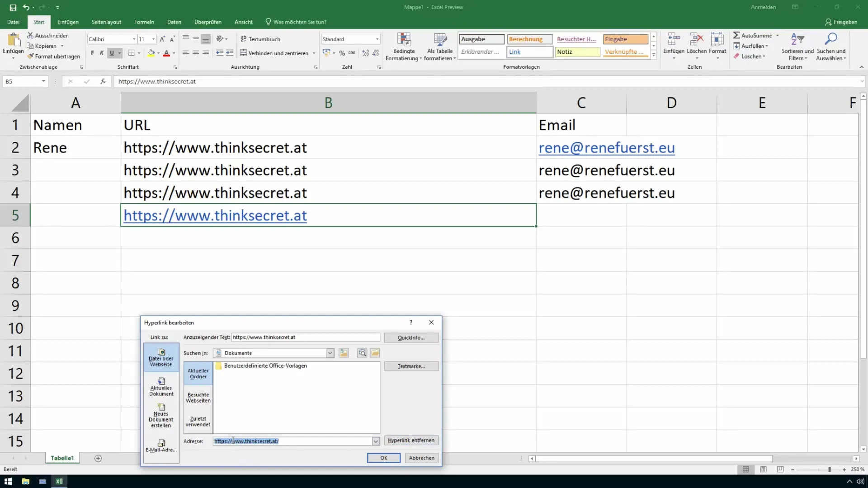Screen dimensions: 868x488
Task: Toggle italic formatting (K)
Action: 102,53
